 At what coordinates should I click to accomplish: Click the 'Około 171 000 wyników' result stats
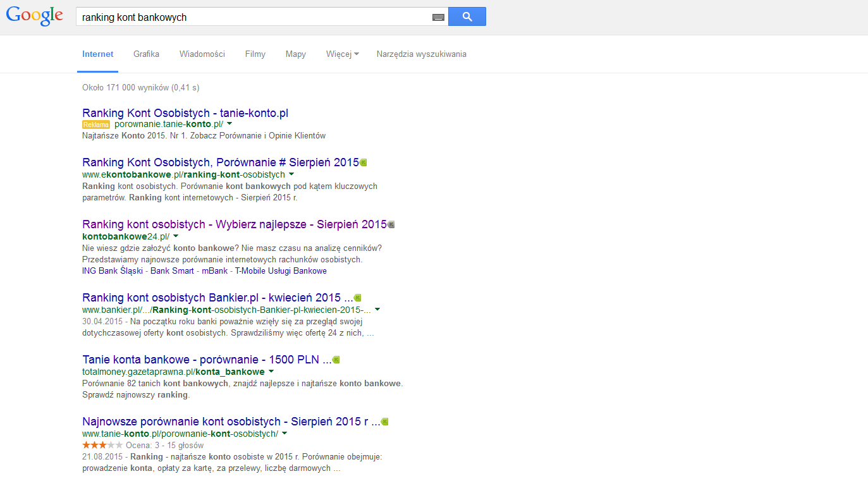(x=140, y=88)
